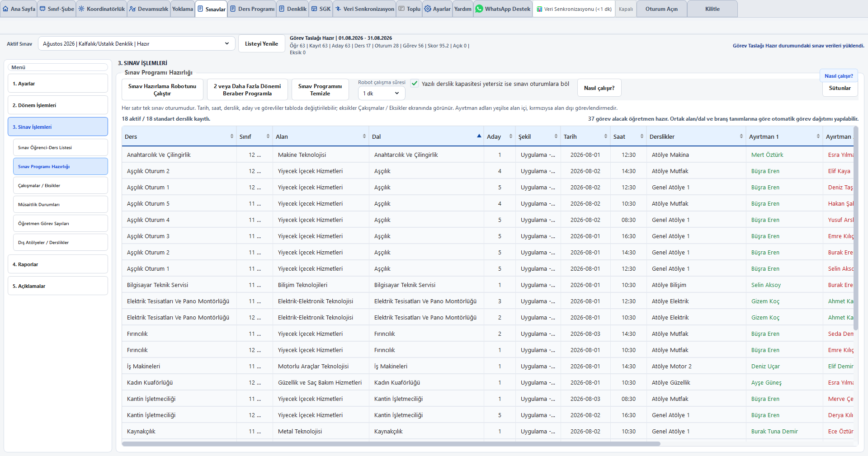
Task: Click Nasıl çalışır? link above Sütunlar
Action: coord(839,76)
